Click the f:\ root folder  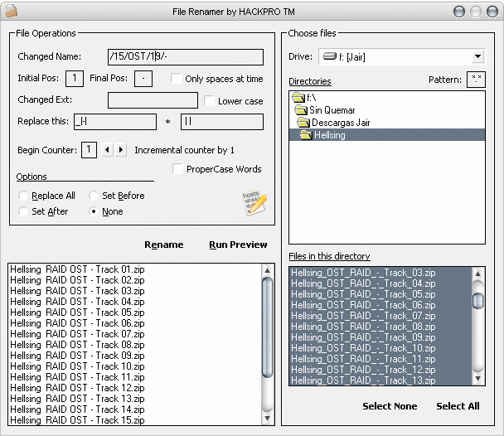(x=308, y=98)
